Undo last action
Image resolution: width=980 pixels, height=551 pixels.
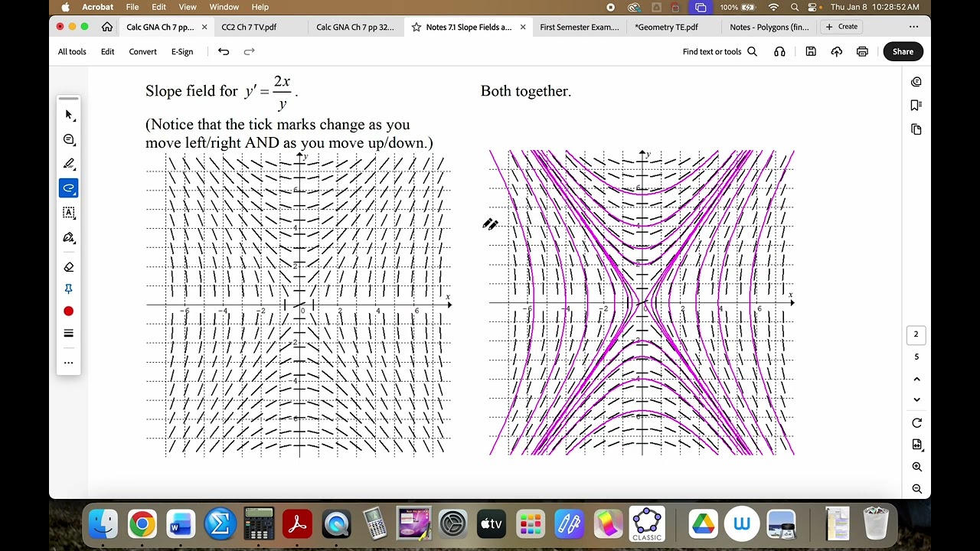224,51
